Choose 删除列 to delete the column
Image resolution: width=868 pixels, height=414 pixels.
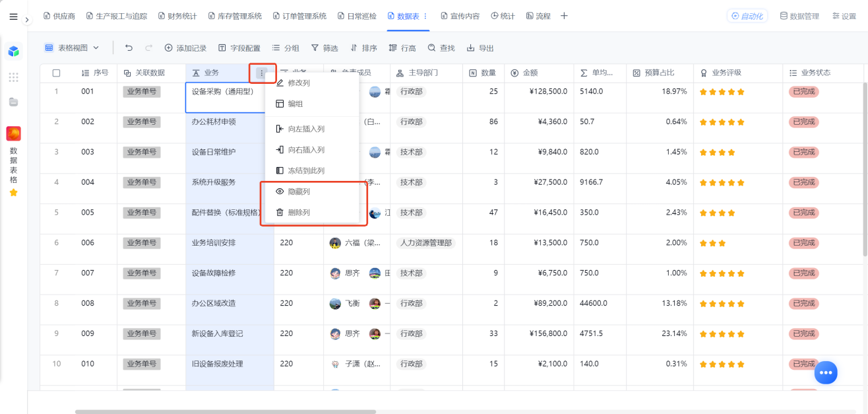pyautogui.click(x=313, y=213)
